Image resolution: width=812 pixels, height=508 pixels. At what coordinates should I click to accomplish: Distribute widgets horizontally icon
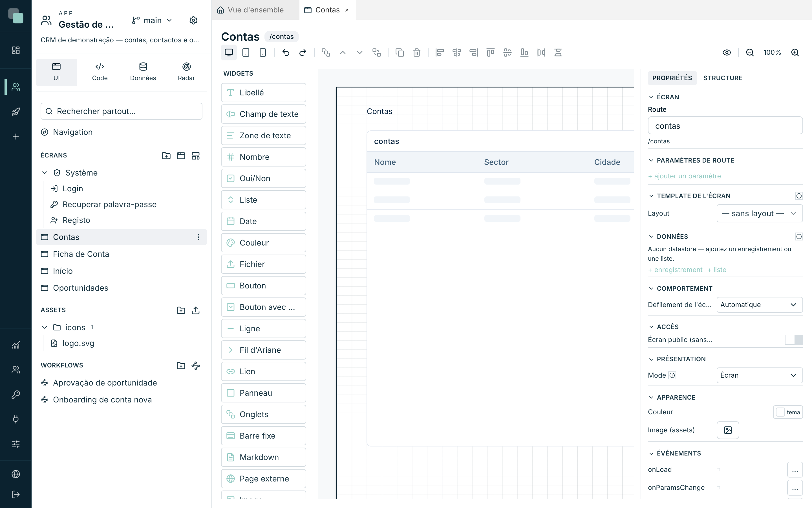pyautogui.click(x=541, y=52)
